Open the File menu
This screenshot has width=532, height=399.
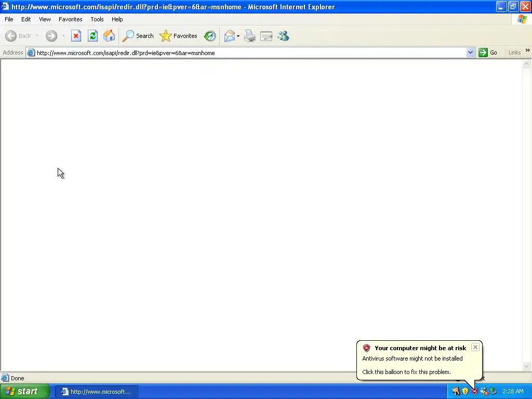click(9, 19)
